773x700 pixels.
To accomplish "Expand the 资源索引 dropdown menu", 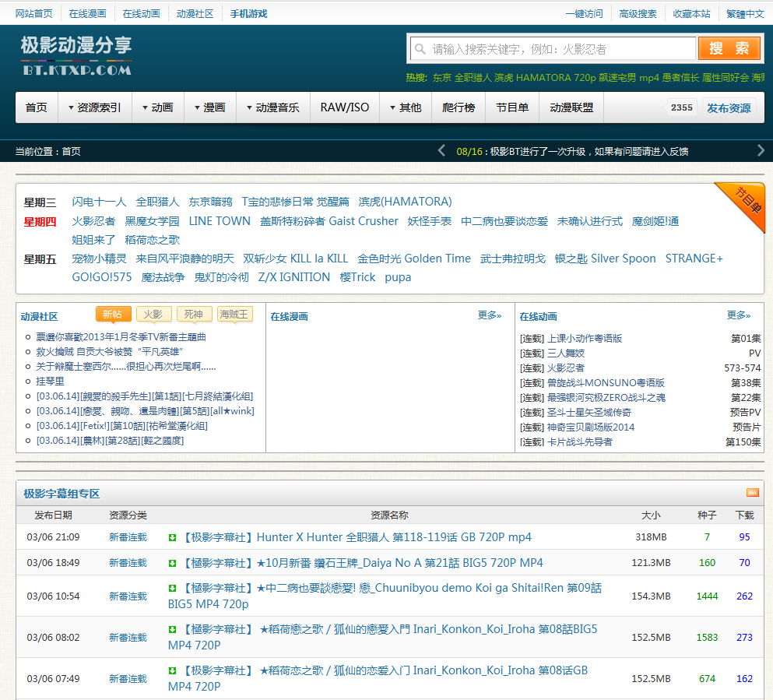I will (94, 107).
